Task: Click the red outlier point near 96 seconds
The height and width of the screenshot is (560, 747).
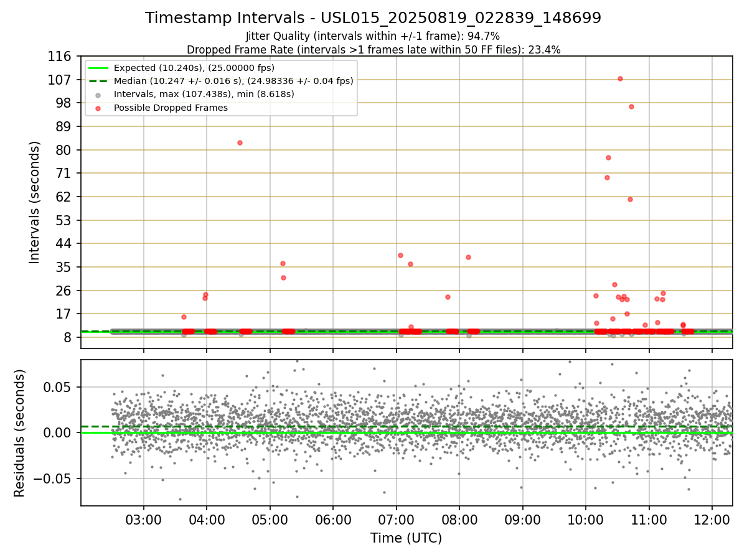Action: point(631,106)
